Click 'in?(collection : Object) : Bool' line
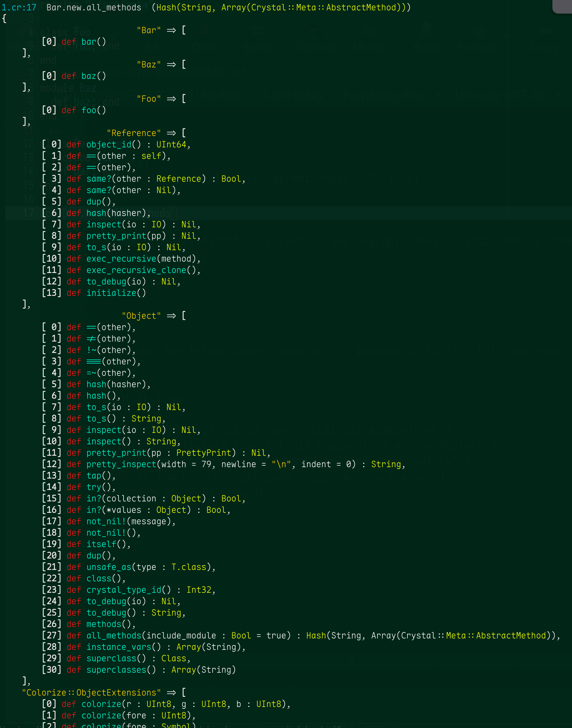The height and width of the screenshot is (728, 572). (156, 499)
